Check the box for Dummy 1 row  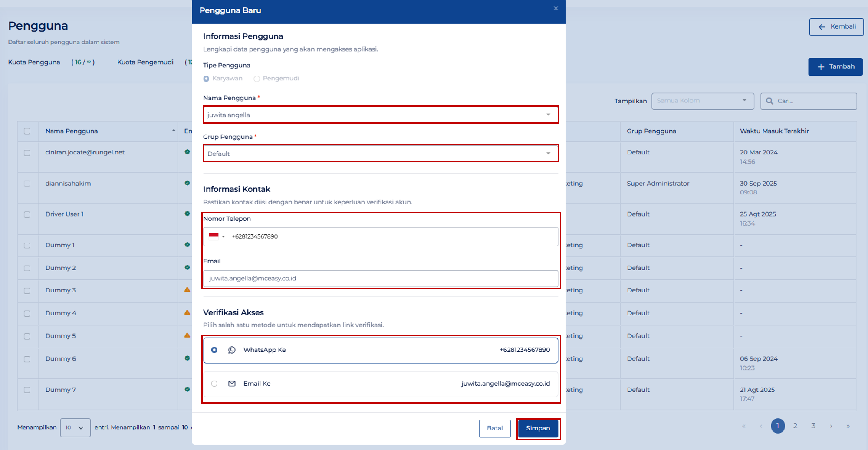(x=27, y=246)
